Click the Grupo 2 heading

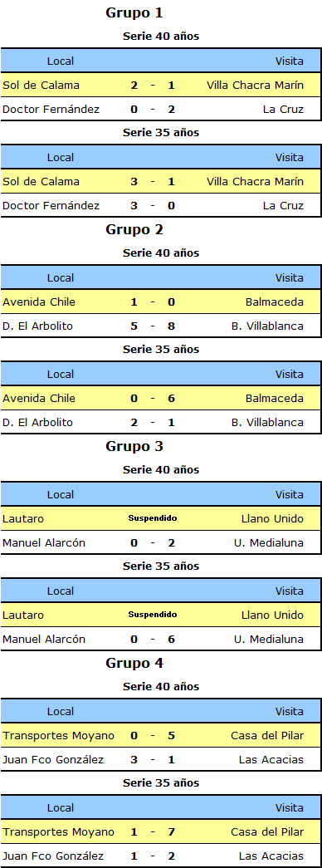point(134,230)
